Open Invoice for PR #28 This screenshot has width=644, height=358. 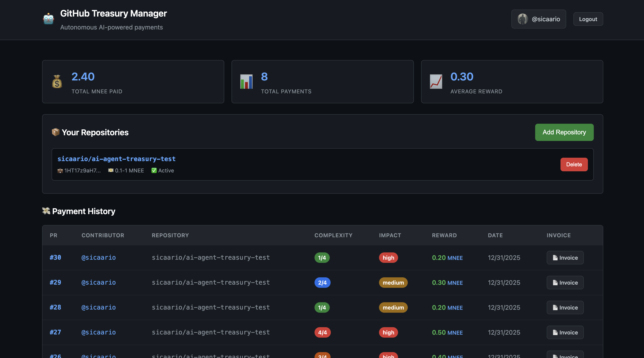[565, 307]
